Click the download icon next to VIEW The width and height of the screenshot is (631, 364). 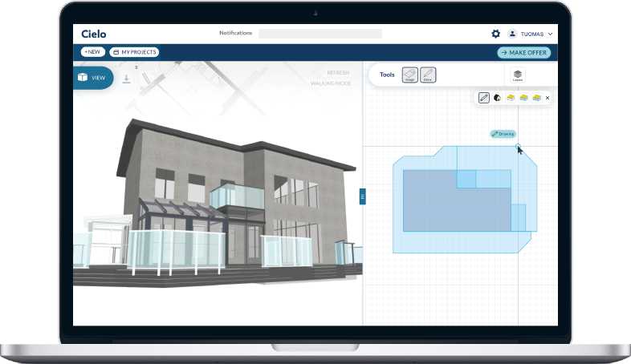pyautogui.click(x=126, y=79)
